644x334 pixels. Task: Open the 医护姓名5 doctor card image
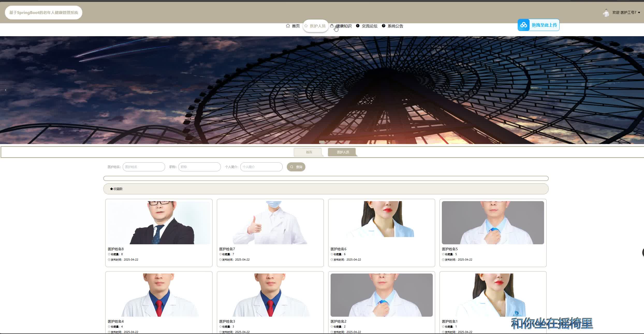click(x=493, y=223)
